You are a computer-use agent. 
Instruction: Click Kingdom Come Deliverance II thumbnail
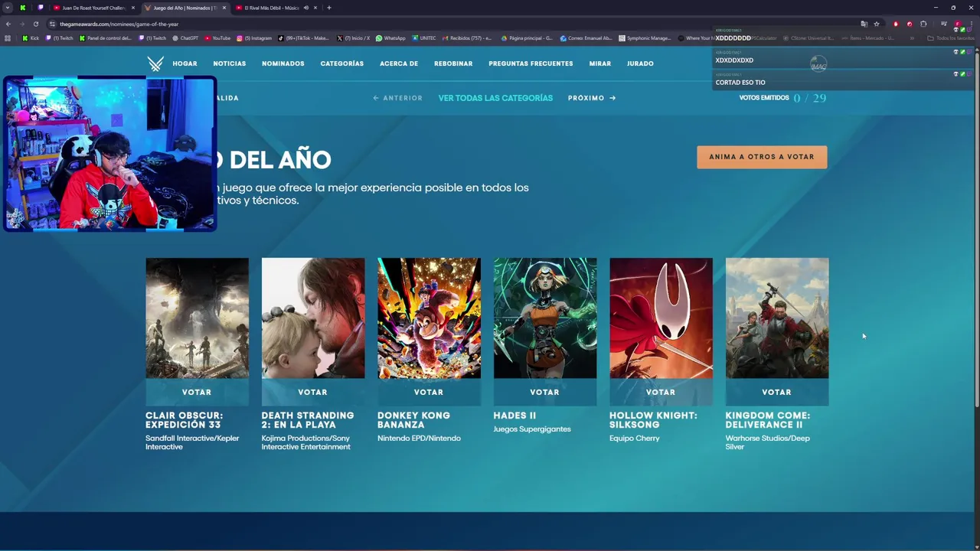pos(777,318)
